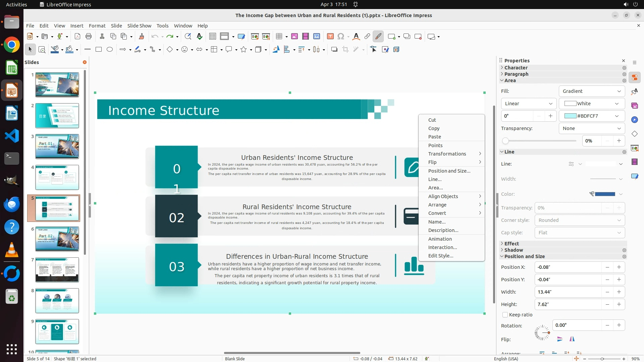
Task: Launch VLC from the dock
Action: click(12, 250)
